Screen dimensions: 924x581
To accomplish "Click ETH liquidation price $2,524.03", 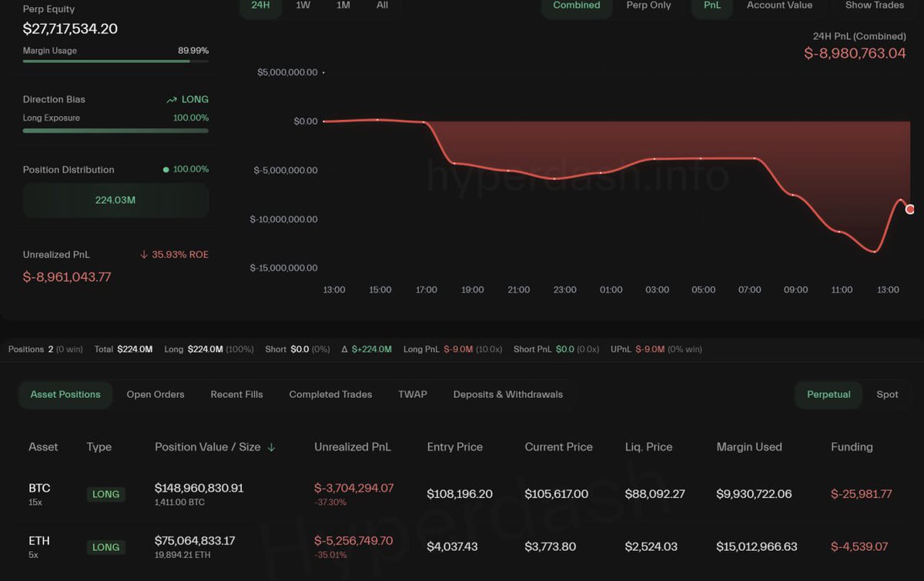I will tap(651, 546).
